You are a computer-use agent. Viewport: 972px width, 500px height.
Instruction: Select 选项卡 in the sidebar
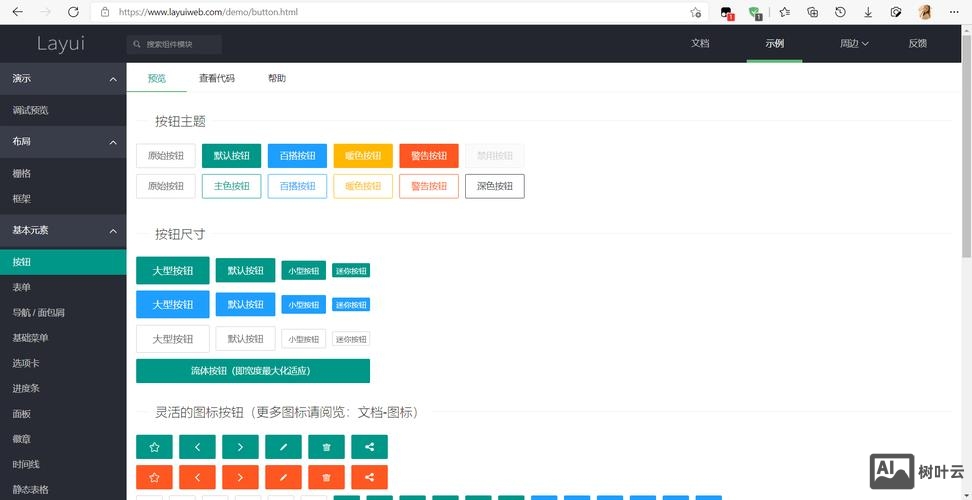point(63,363)
